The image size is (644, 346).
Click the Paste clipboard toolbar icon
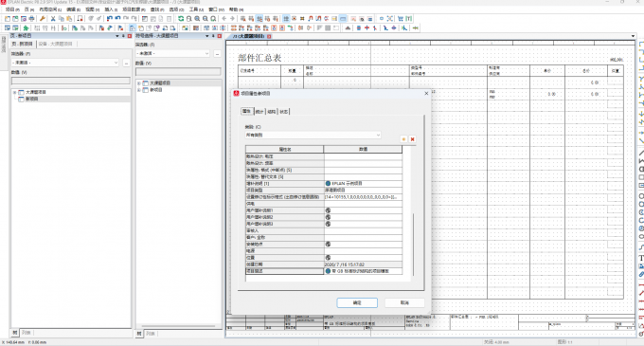click(x=69, y=19)
